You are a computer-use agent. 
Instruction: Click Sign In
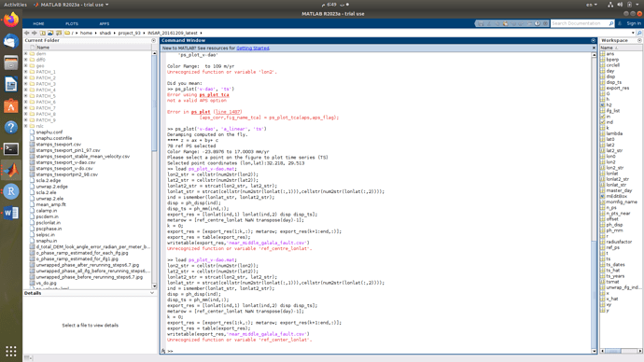[634, 23]
